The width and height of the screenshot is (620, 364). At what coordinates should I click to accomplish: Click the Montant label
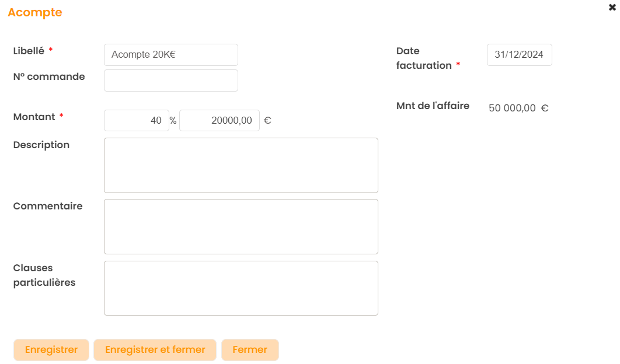tap(34, 117)
